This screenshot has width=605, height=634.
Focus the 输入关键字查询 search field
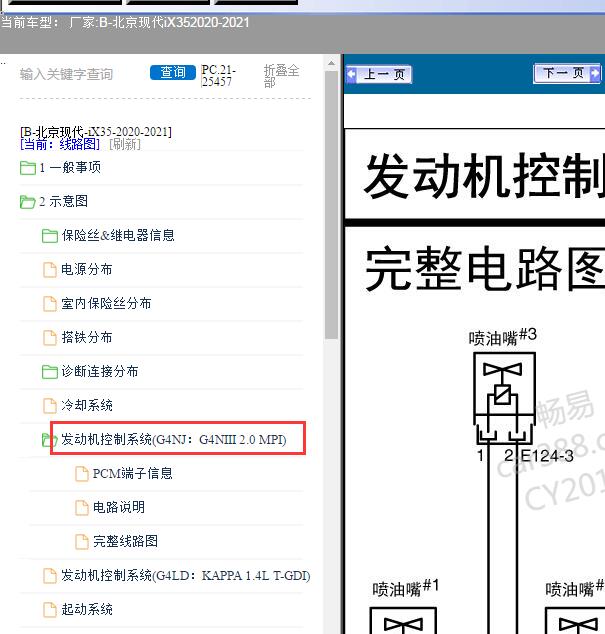tap(66, 74)
